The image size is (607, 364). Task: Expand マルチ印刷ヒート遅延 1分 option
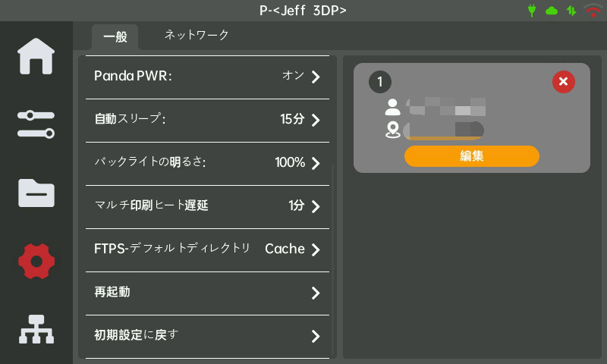[x=207, y=206]
